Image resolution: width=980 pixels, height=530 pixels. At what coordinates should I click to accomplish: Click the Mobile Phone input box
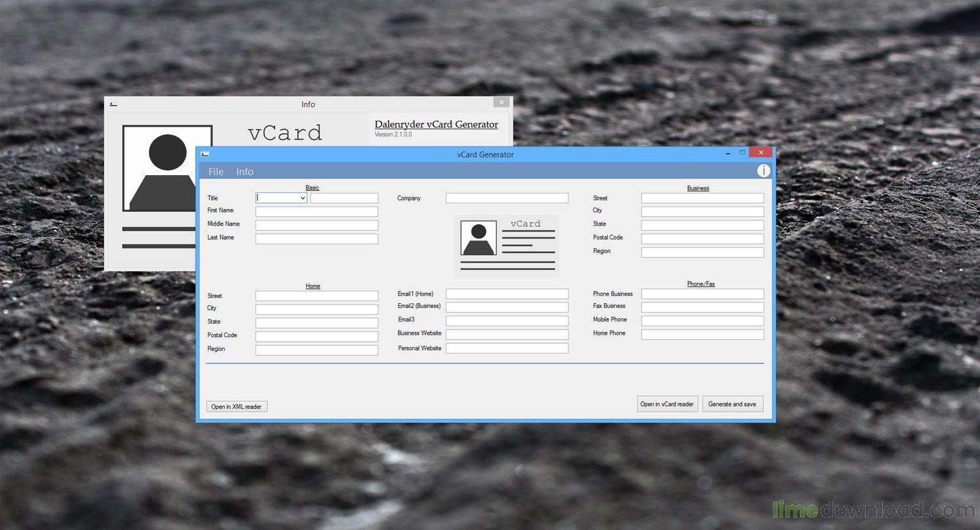coord(702,321)
